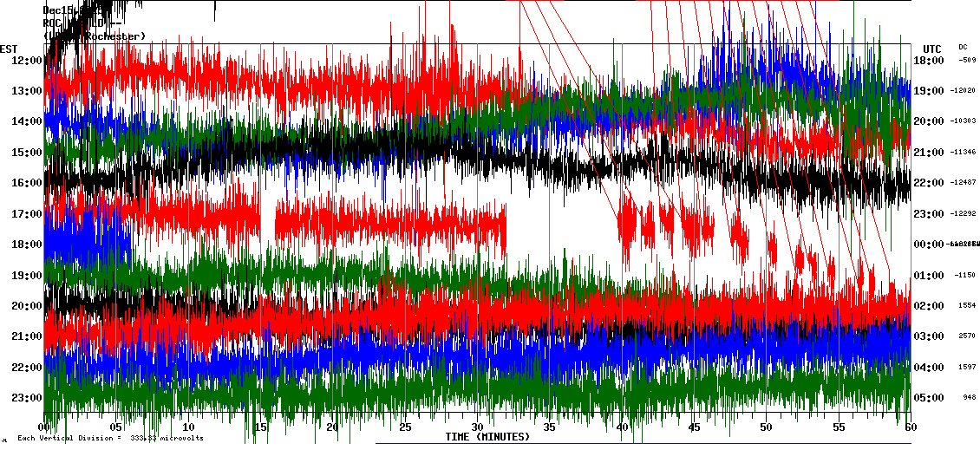Select the 23:00 EST hour label
The width and height of the screenshot is (980, 450).
coord(26,398)
